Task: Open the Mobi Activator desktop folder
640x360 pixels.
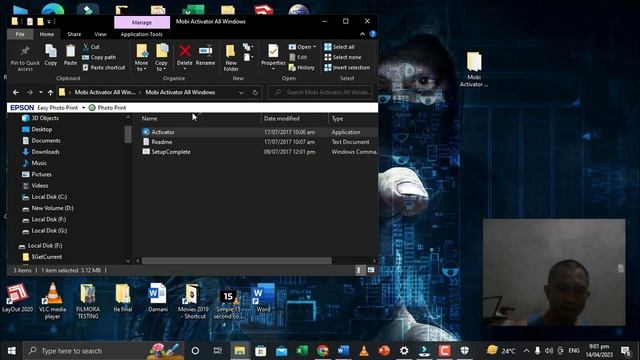Action: [x=474, y=69]
